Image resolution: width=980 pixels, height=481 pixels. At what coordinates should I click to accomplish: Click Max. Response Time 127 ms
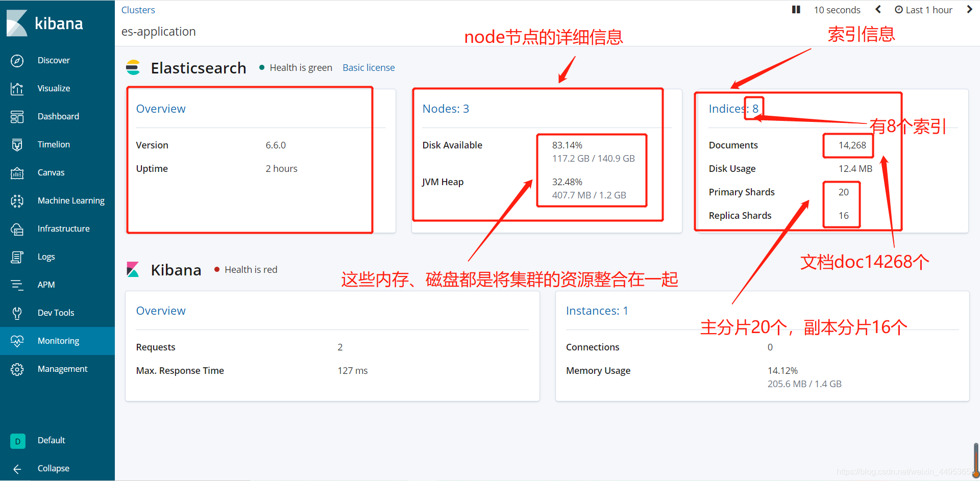tap(352, 371)
